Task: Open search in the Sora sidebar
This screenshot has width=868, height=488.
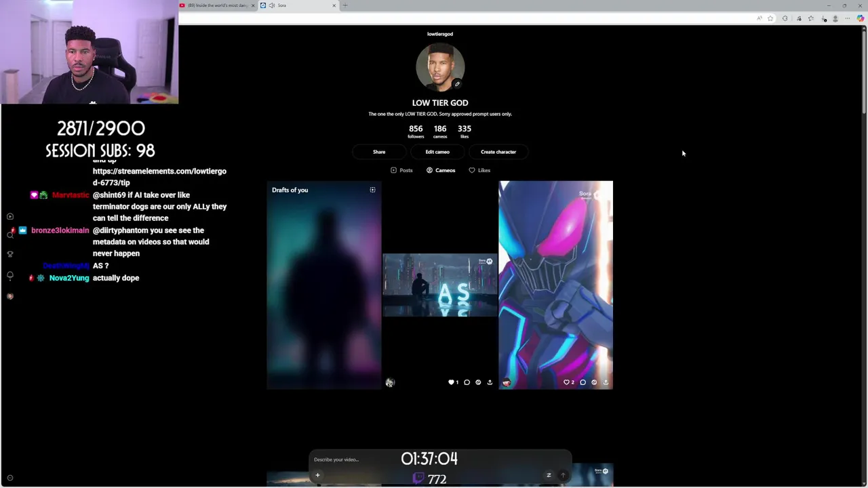Action: [10, 235]
